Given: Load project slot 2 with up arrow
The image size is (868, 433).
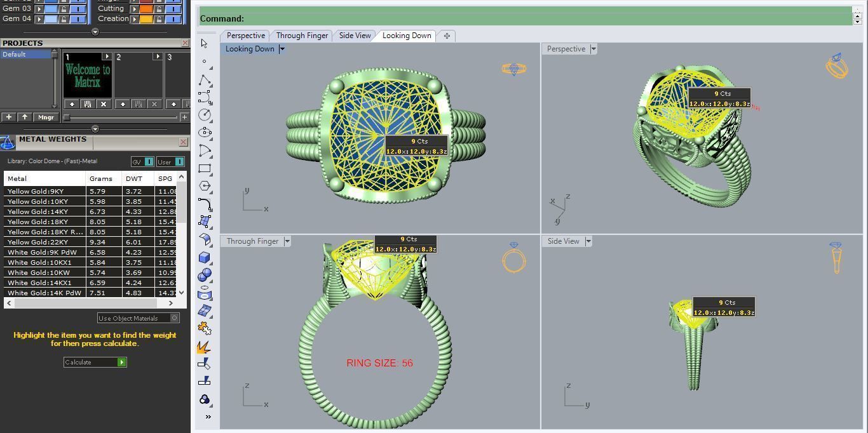Looking at the screenshot, I should coord(123,104).
